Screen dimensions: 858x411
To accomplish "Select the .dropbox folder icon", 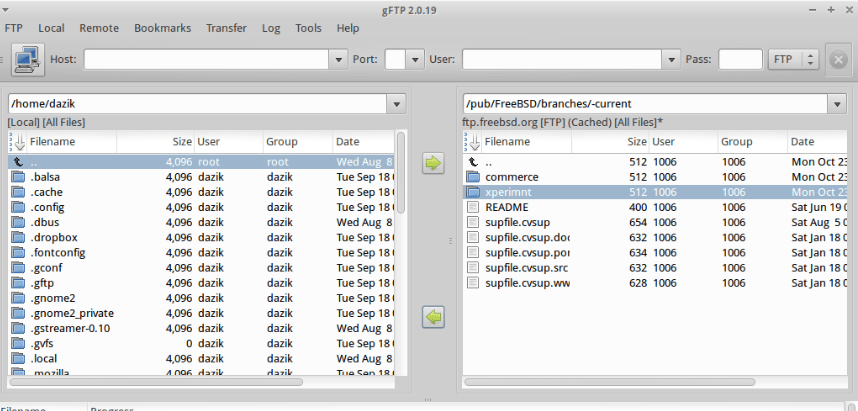I will [19, 238].
